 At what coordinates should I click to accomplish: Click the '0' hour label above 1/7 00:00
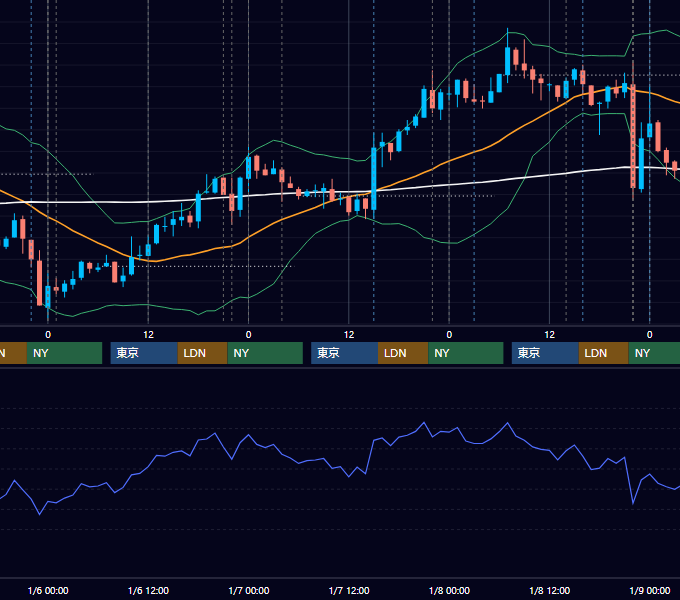point(248,335)
